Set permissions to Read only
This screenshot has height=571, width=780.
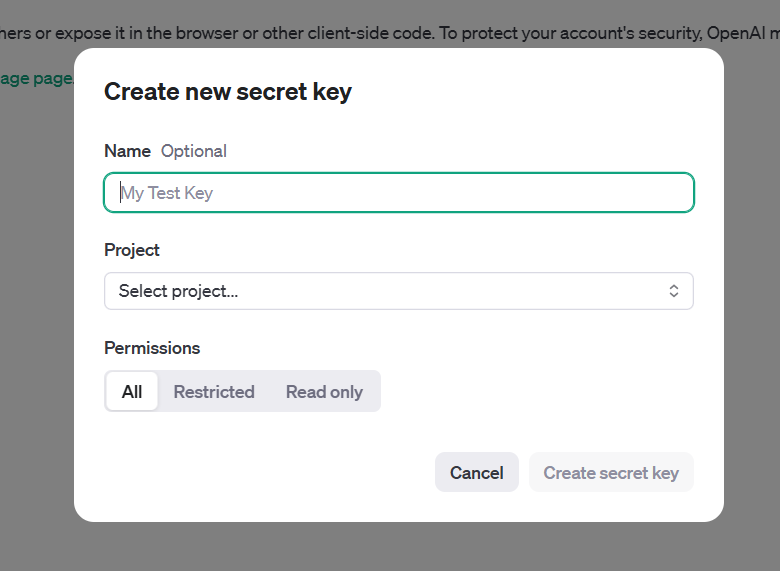click(324, 392)
